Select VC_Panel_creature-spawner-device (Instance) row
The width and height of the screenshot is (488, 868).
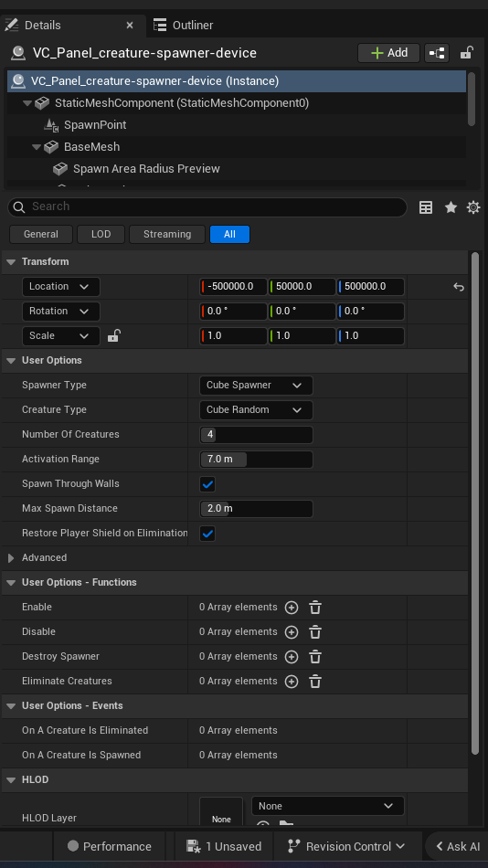tap(237, 81)
